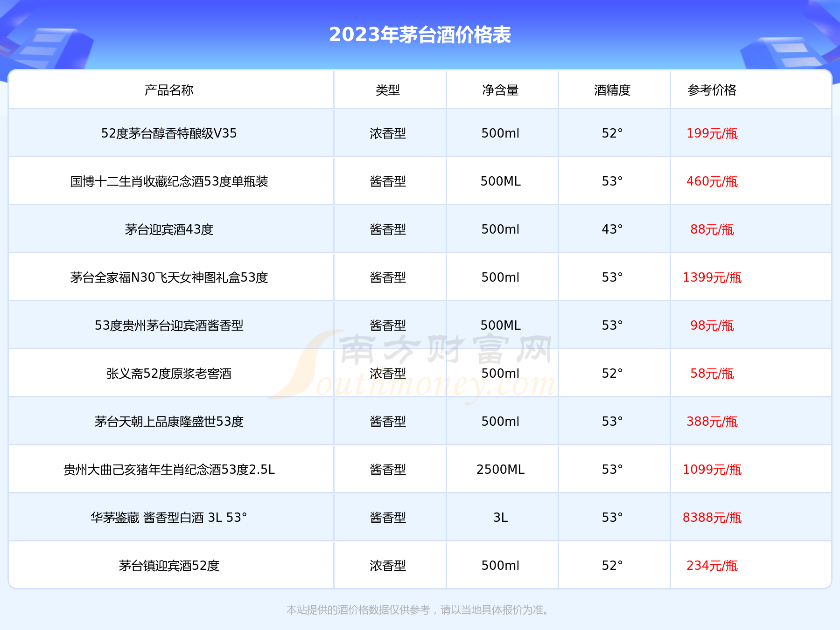Click 52° in the 张义斋52度原浆老窖酒 row

tap(612, 374)
